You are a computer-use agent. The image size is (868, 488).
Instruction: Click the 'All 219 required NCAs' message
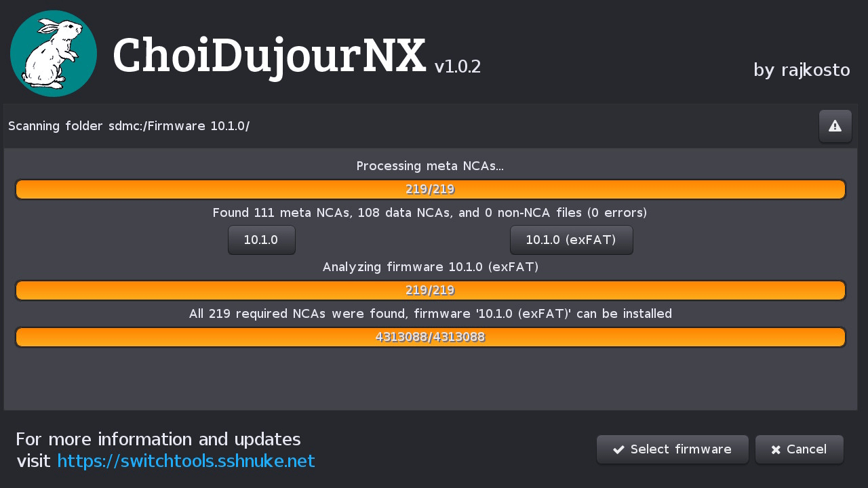click(x=431, y=314)
